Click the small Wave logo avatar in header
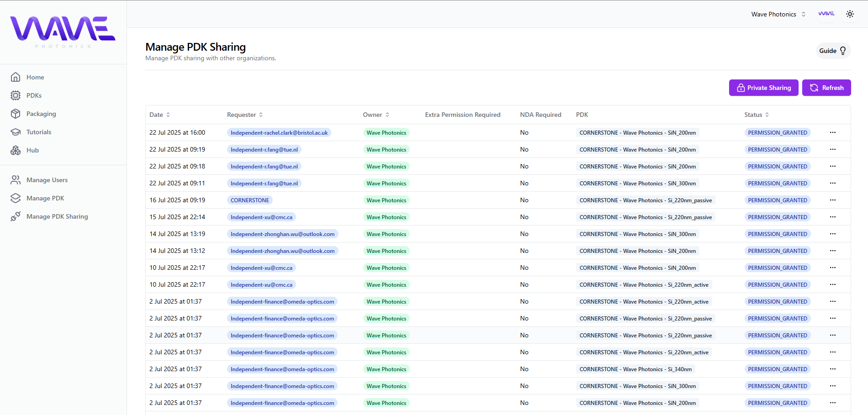 (826, 14)
